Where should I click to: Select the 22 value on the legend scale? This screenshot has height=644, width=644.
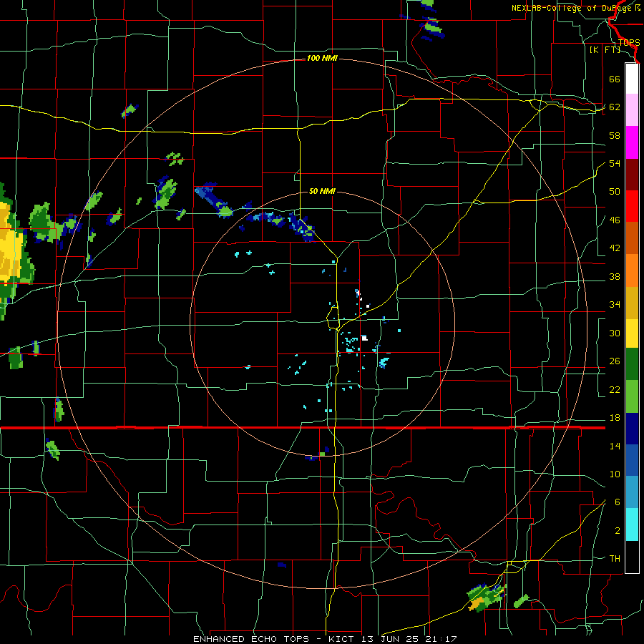[615, 390]
